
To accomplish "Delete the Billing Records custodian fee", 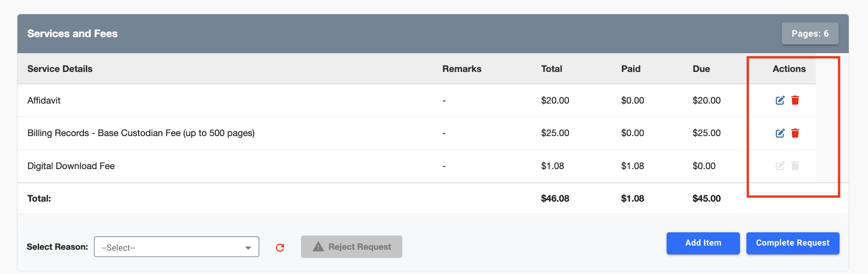I will [795, 133].
